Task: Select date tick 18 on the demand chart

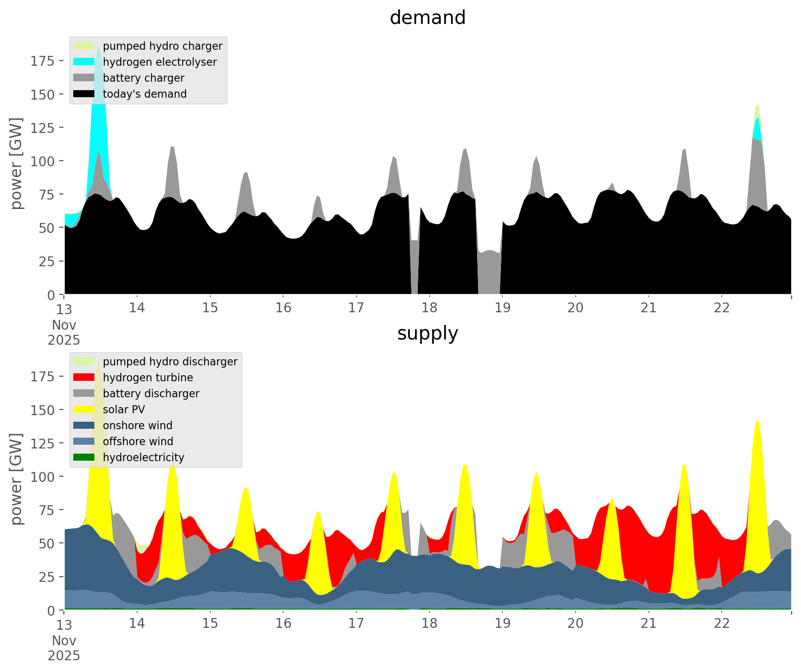Action: [x=429, y=308]
